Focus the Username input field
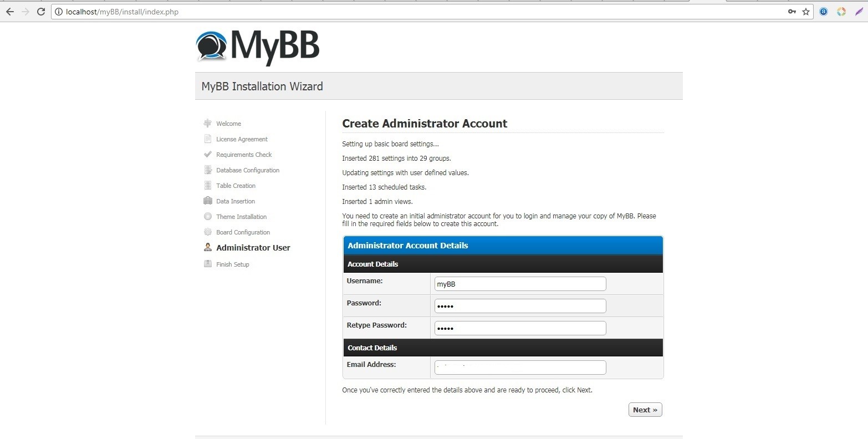 pyautogui.click(x=520, y=284)
